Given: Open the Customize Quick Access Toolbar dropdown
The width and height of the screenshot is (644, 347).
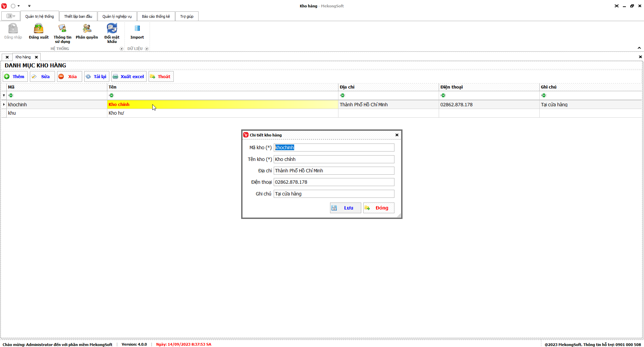Looking at the screenshot, I should (x=29, y=6).
